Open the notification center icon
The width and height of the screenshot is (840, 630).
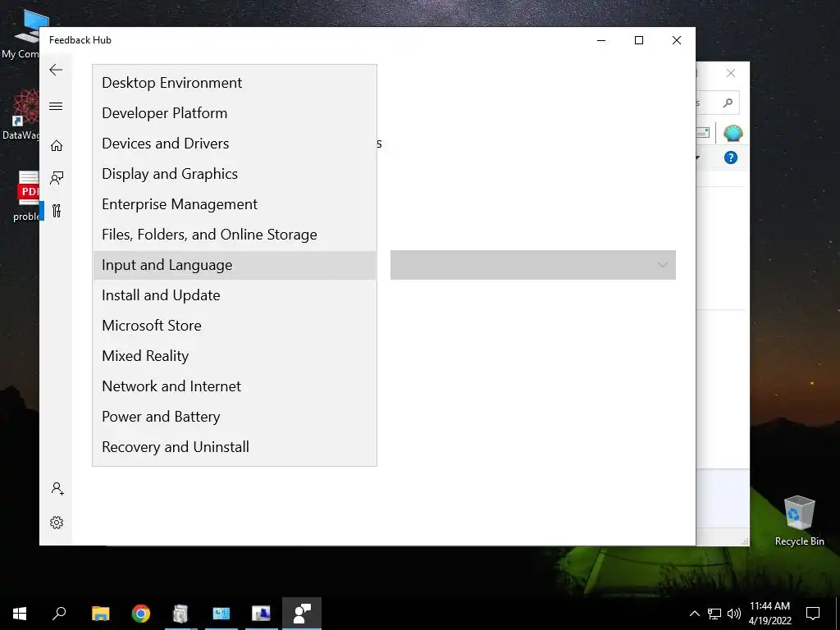pyautogui.click(x=813, y=614)
